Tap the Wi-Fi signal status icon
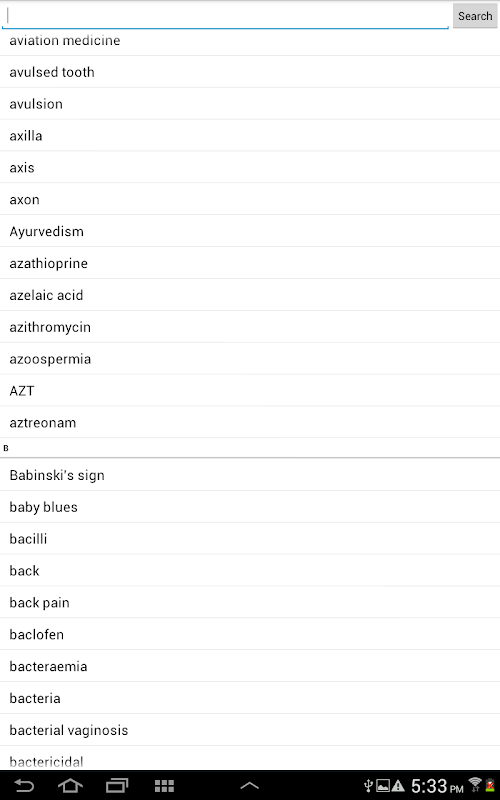 coord(475,785)
